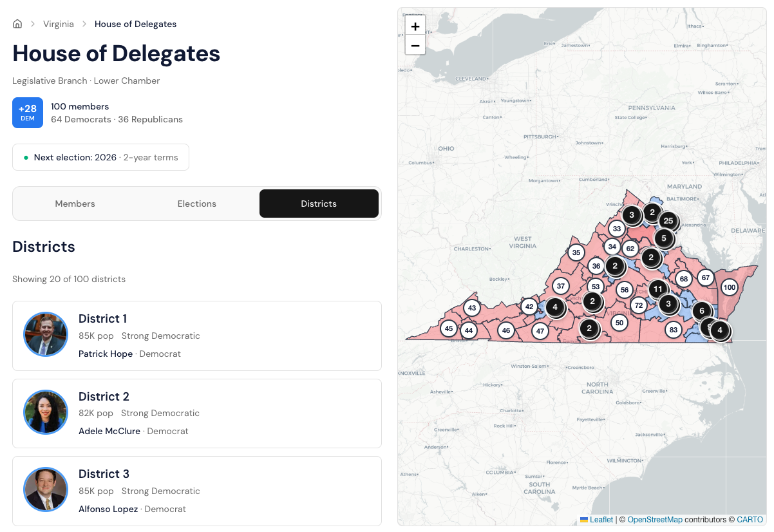The image size is (774, 532).
Task: Click the cluster marker labeled 5
Action: pos(664,239)
